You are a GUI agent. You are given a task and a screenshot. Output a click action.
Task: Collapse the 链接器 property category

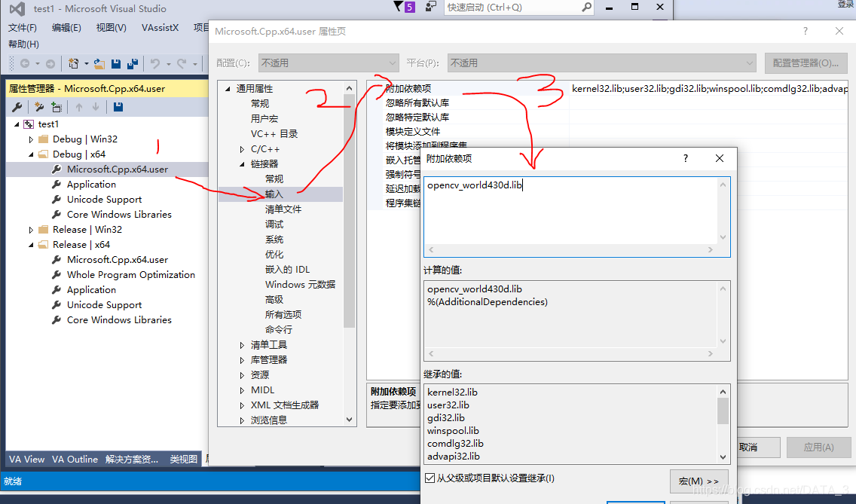coord(242,164)
